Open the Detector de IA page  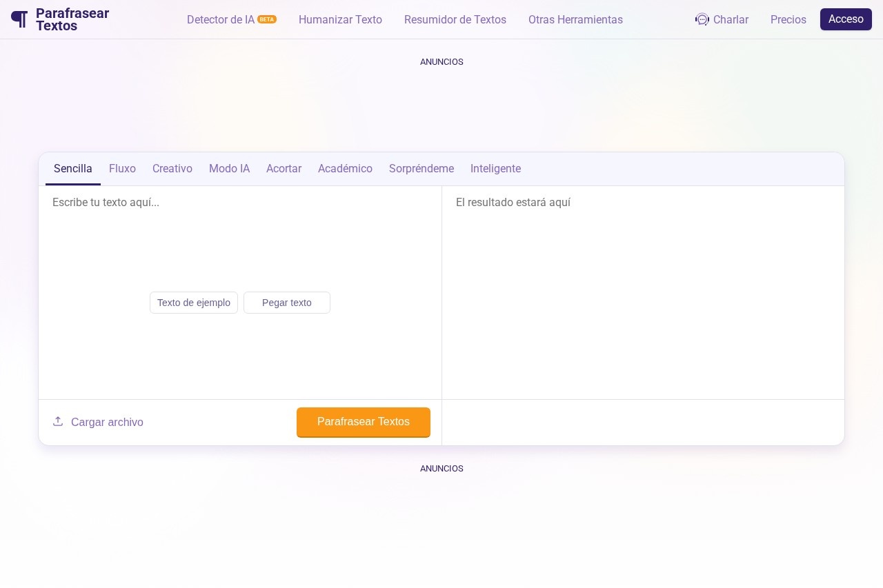(221, 19)
